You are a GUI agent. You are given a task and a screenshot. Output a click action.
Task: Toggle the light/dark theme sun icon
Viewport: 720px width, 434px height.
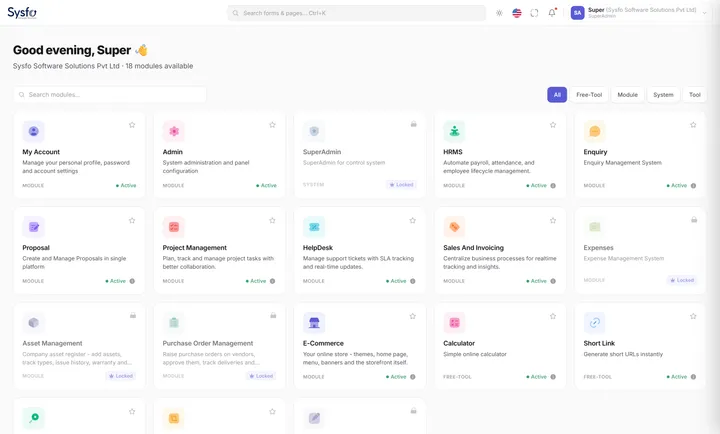coord(499,13)
